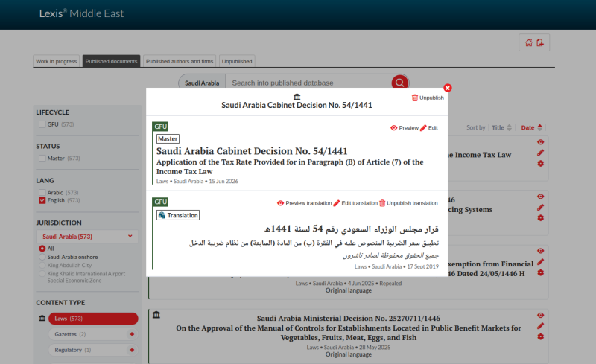Click gear icon on Income Tax Law row
Image resolution: width=596 pixels, height=364 pixels.
tap(541, 163)
